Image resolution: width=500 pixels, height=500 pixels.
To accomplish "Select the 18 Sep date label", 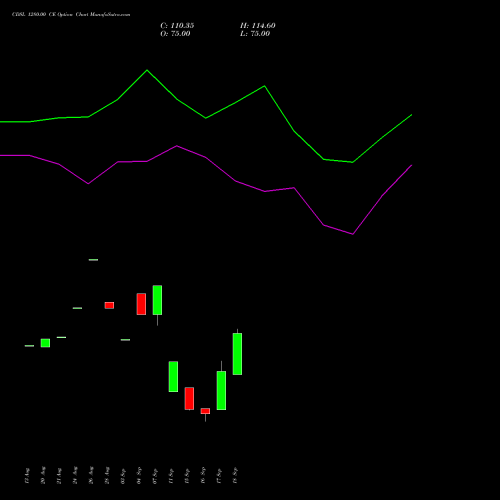I will tap(235, 476).
